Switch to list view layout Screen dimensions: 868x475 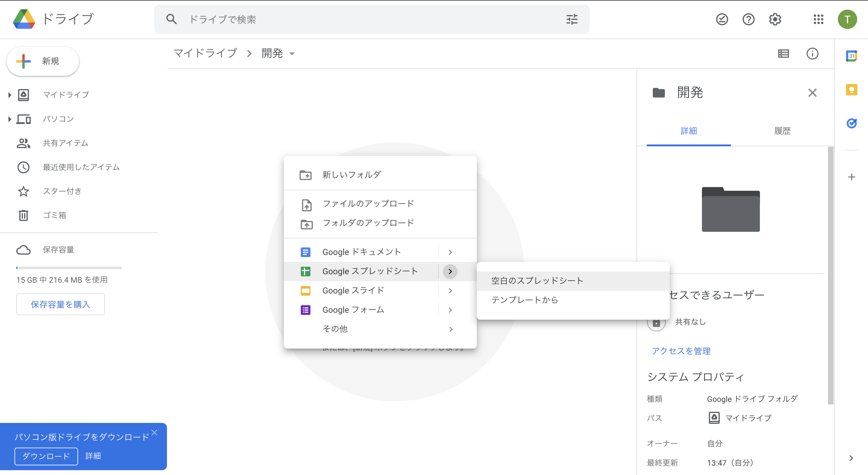point(784,54)
